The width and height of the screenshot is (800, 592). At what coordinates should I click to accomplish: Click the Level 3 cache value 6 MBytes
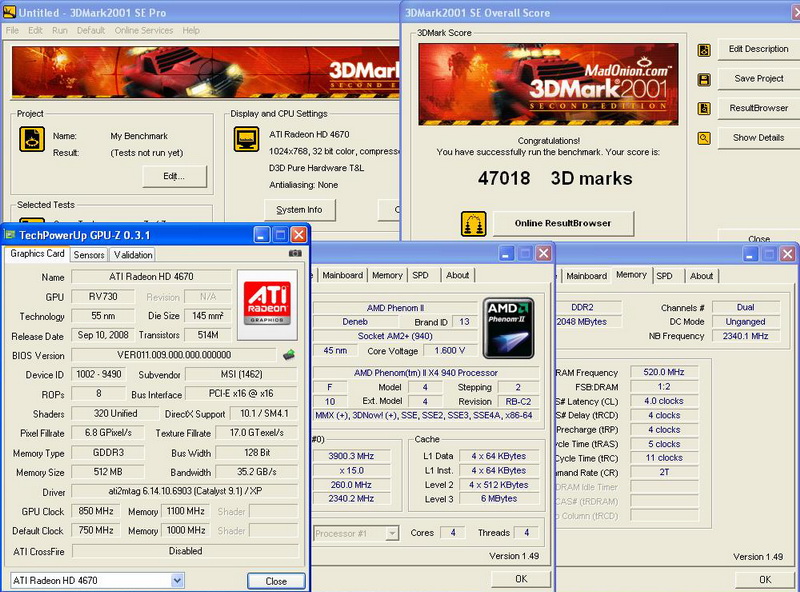pyautogui.click(x=499, y=499)
